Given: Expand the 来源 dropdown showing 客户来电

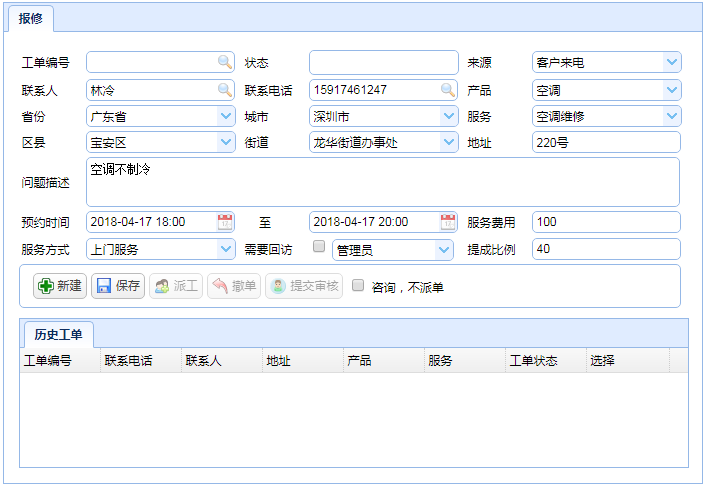Looking at the screenshot, I should (672, 62).
